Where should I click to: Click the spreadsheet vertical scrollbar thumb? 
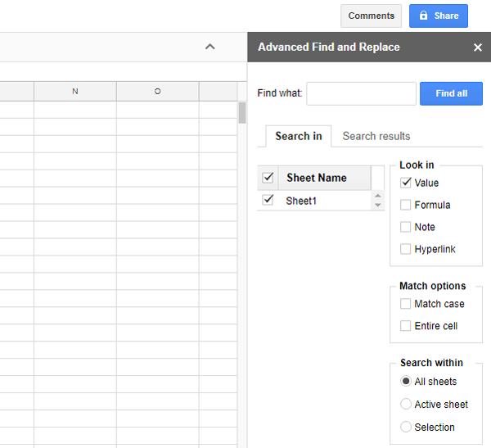pyautogui.click(x=242, y=112)
